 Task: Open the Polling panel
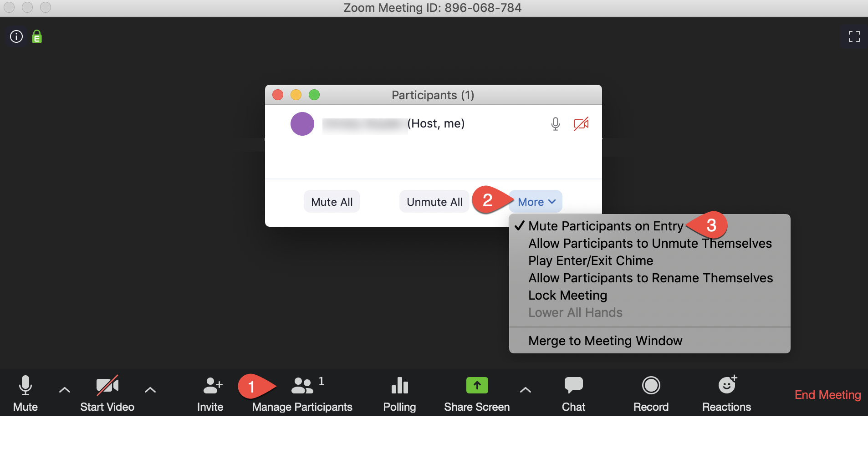[x=399, y=392]
